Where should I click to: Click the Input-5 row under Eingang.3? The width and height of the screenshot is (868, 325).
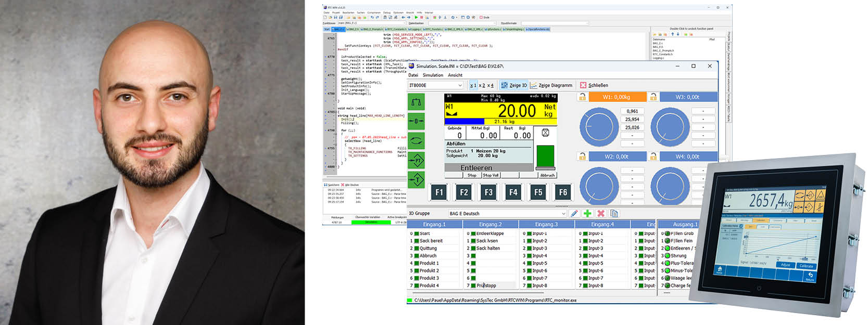[546, 263]
